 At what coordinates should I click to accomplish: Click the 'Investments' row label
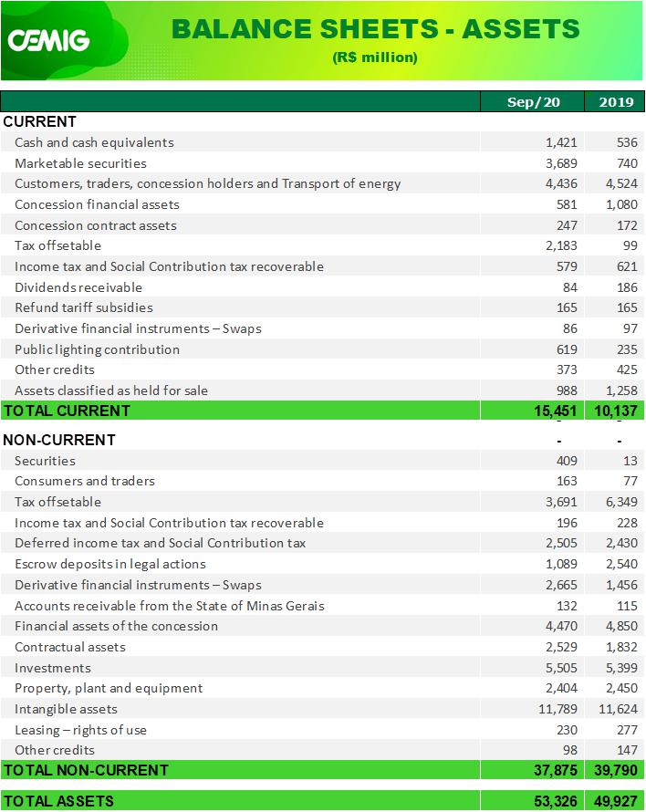[x=53, y=668]
